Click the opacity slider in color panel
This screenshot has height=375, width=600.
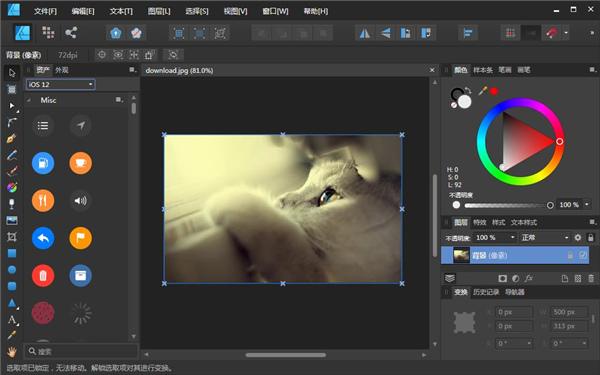tap(507, 205)
